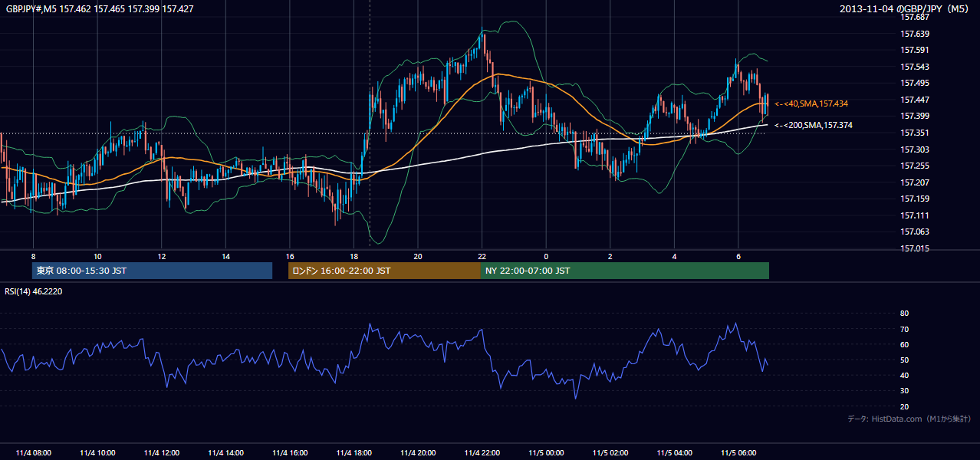Click the データ: HistData.com source credit
Image resolution: width=980 pixels, height=460 pixels.
click(909, 419)
